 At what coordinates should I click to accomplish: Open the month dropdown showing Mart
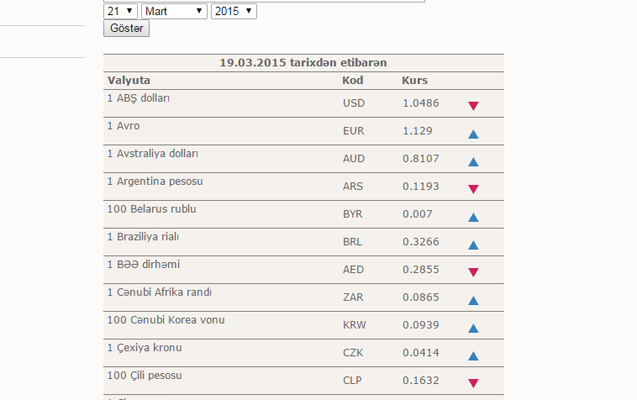tap(174, 10)
